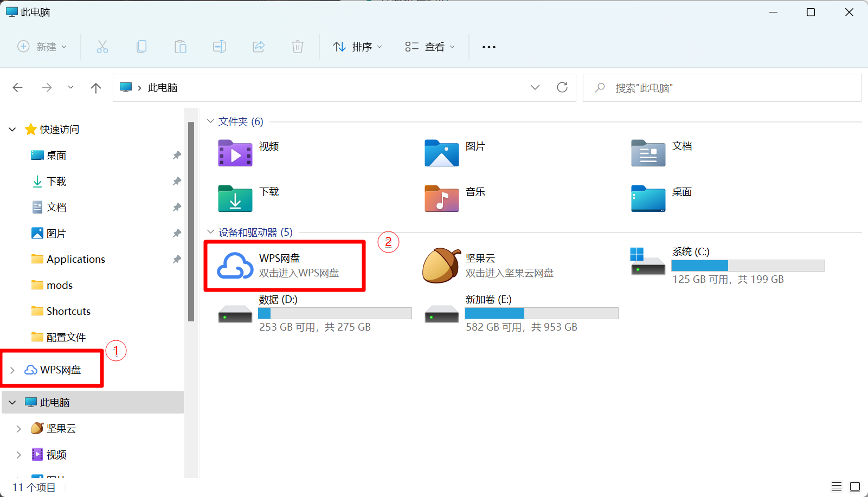Open the 查看 view menu
The width and height of the screenshot is (868, 497).
click(430, 47)
